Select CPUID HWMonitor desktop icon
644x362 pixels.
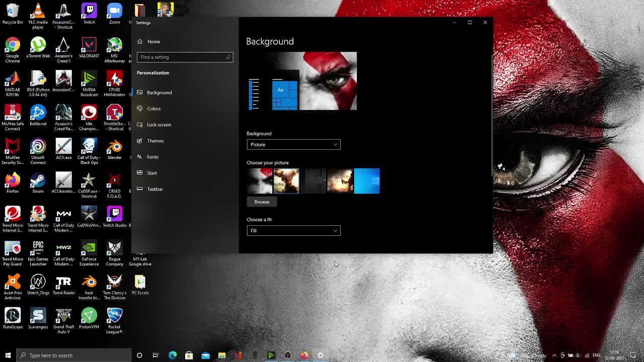pyautogui.click(x=115, y=84)
